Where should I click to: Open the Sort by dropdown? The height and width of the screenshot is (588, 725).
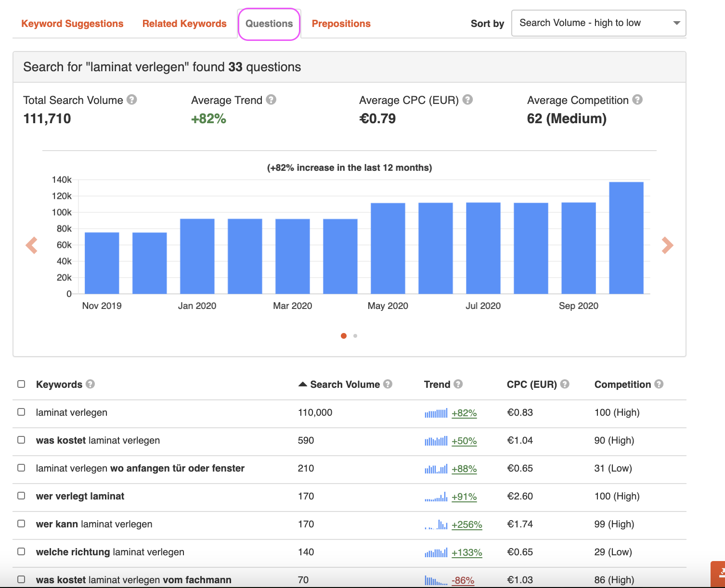598,23
